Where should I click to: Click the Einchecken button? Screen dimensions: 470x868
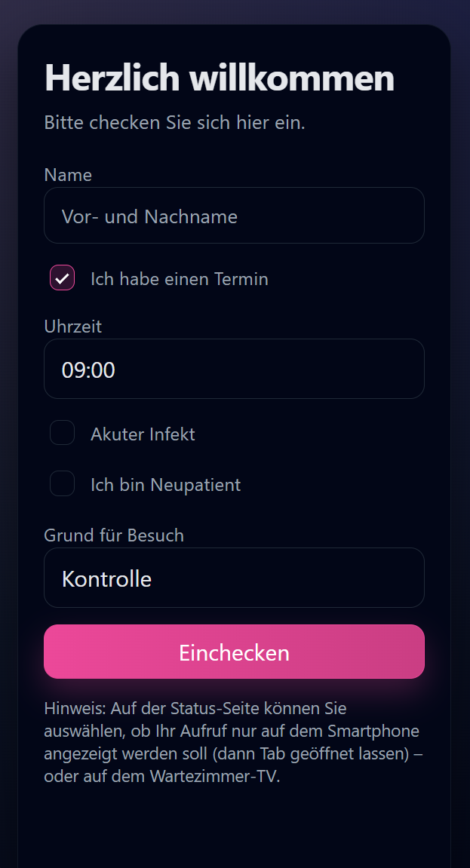(x=234, y=651)
